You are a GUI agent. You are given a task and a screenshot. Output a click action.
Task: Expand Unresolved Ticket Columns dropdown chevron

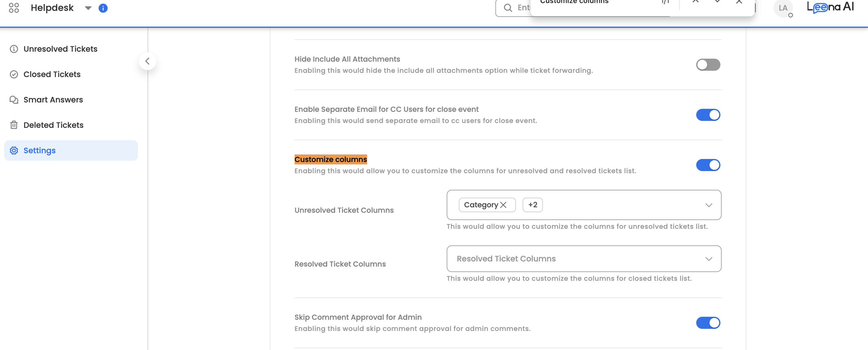pos(708,205)
